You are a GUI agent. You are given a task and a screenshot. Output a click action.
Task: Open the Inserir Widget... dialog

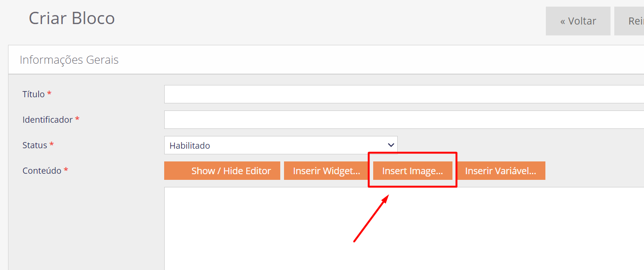tap(326, 171)
